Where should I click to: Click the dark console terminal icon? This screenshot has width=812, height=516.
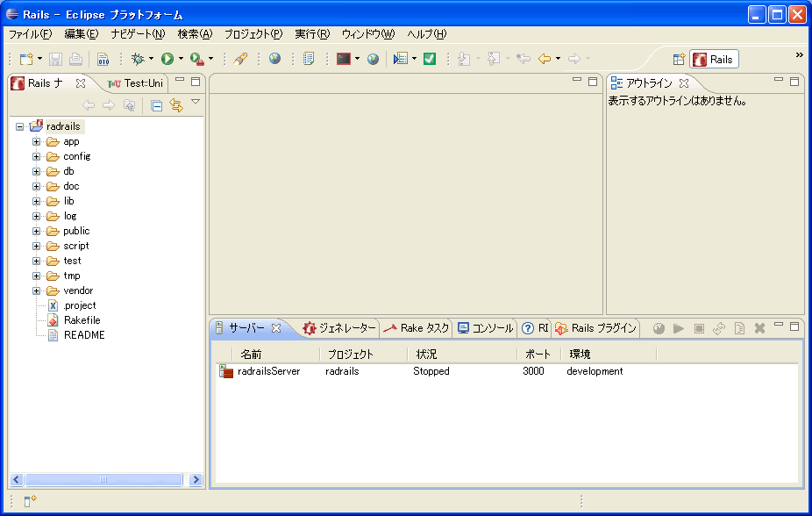point(344,59)
